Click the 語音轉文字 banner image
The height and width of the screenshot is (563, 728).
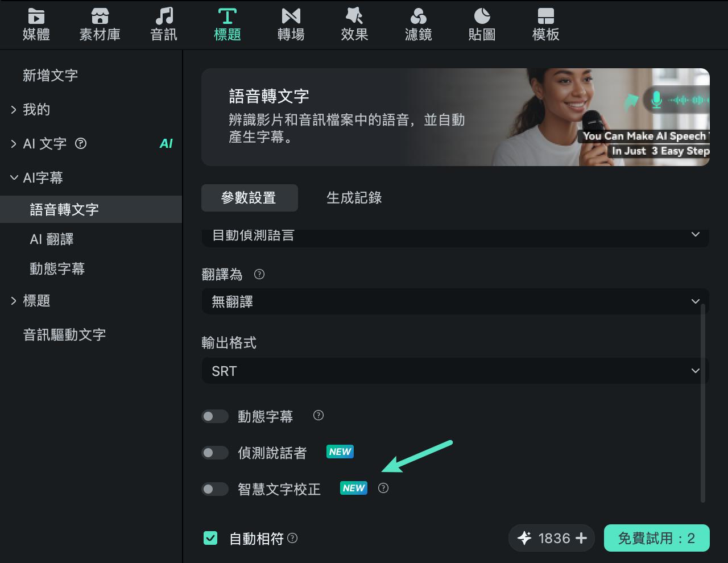(456, 117)
